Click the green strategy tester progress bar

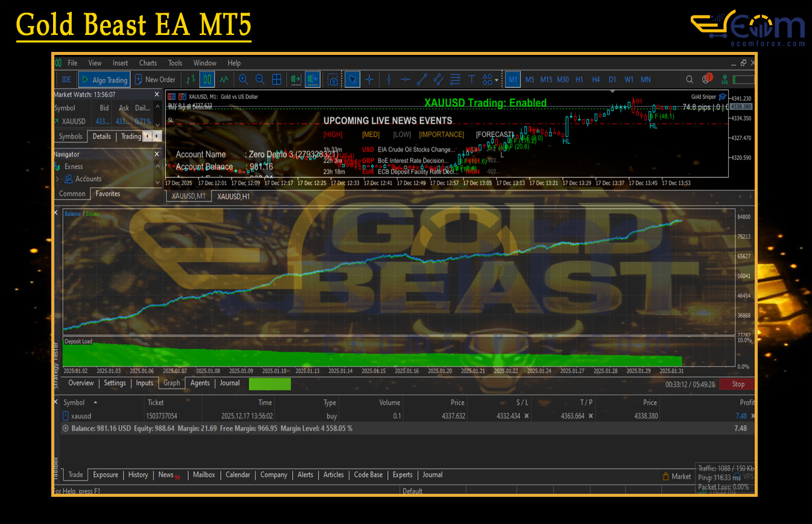coord(270,383)
